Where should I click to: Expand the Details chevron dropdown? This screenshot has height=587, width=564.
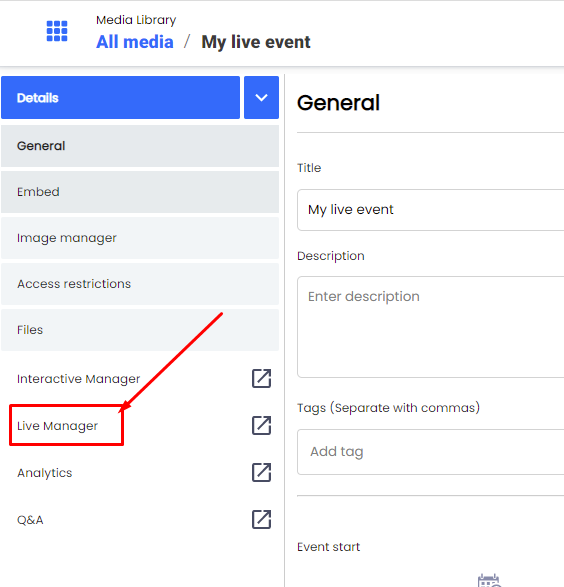261,98
